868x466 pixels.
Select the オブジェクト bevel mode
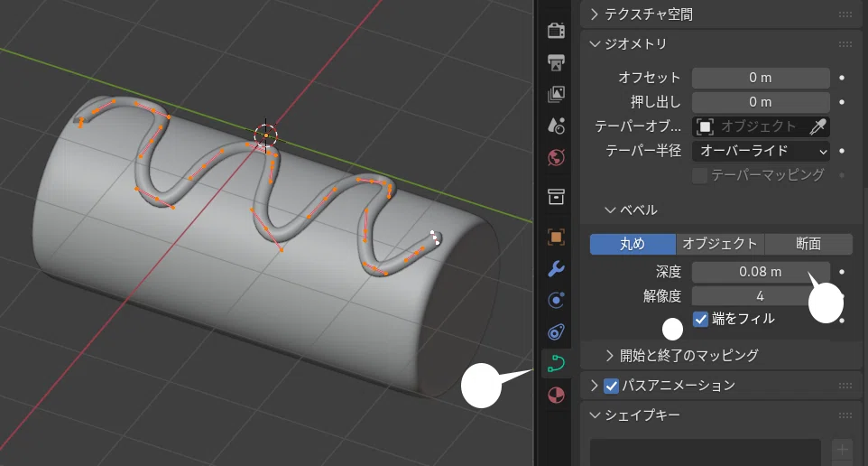(x=720, y=244)
